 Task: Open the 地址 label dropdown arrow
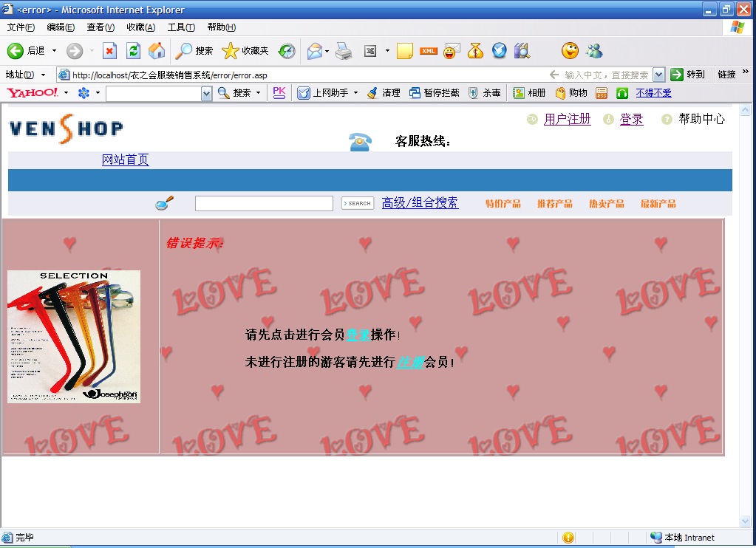(x=43, y=75)
